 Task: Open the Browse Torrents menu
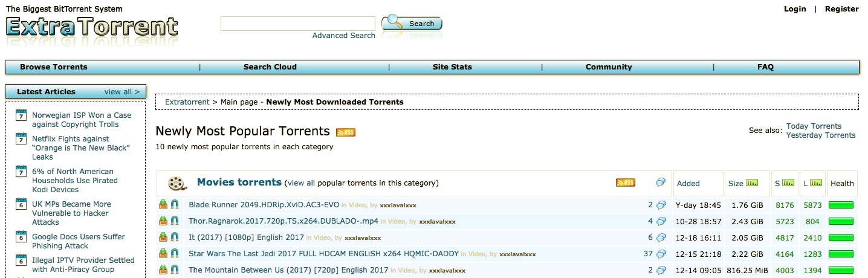click(x=54, y=67)
